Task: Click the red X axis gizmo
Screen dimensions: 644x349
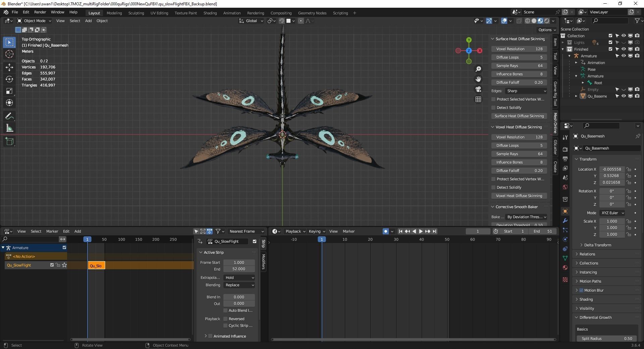Action: click(x=480, y=51)
